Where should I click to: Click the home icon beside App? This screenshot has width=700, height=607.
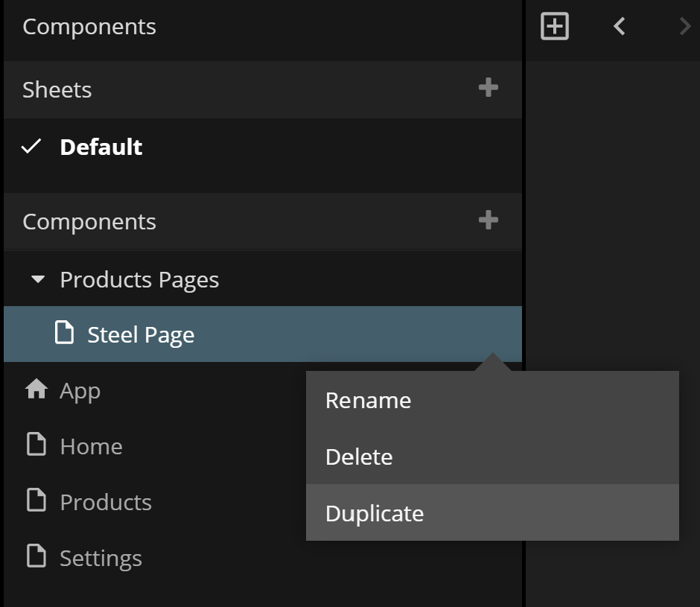[36, 390]
